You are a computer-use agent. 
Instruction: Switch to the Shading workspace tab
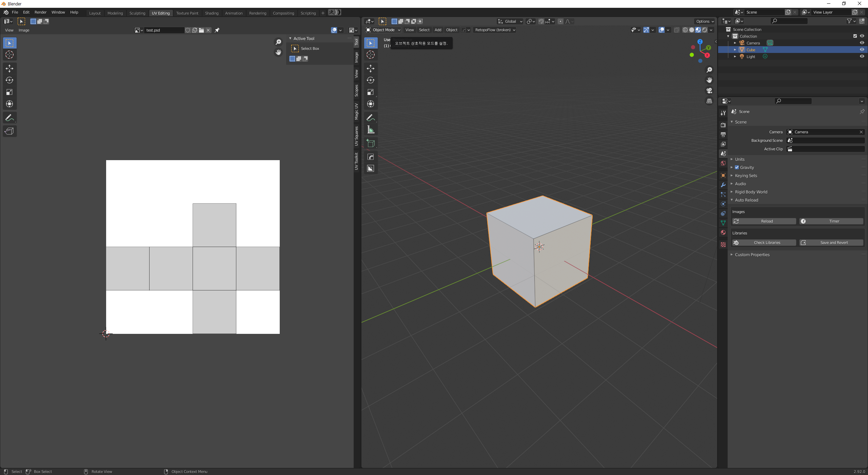[x=212, y=13]
